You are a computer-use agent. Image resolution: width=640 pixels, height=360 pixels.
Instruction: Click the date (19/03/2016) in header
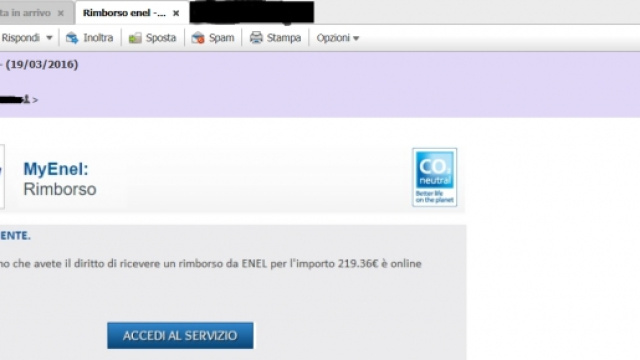click(x=42, y=64)
